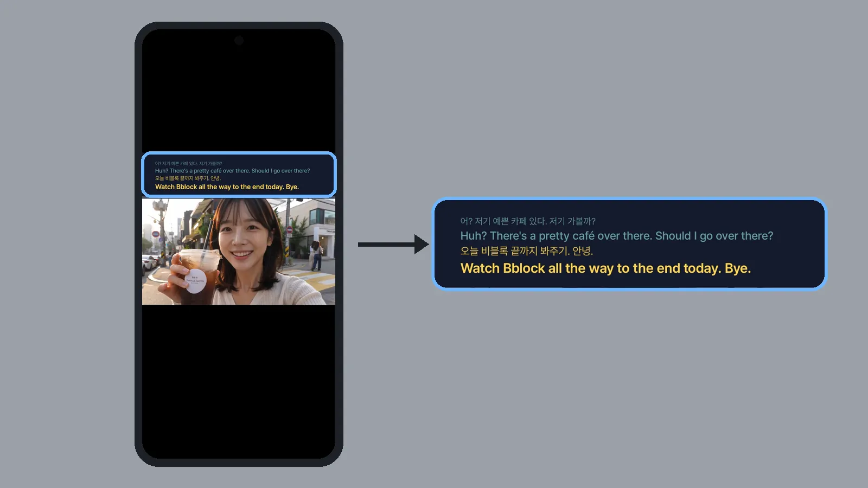
Task: Click enlarged 'Huh? There's a pretty café over there' text
Action: 617,236
